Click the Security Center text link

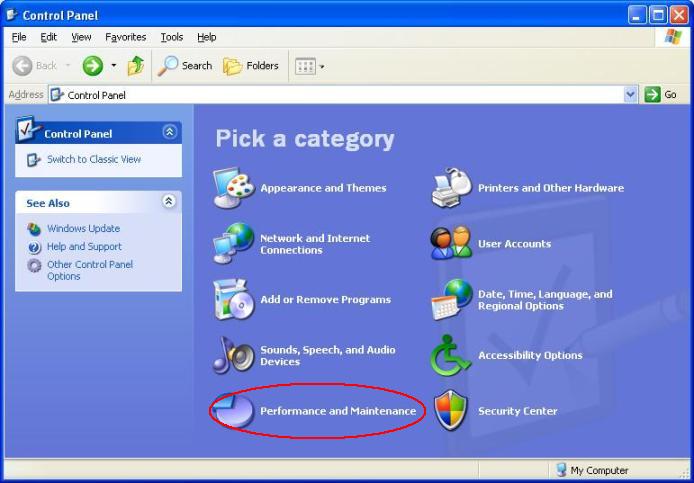click(x=517, y=411)
